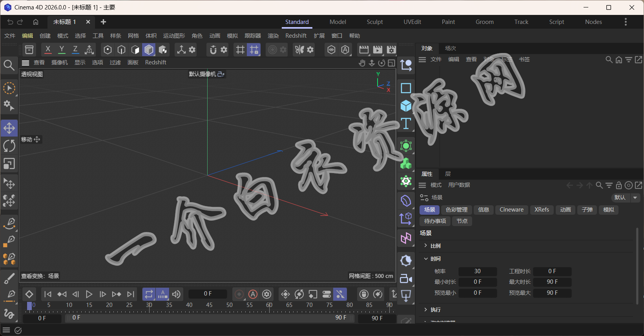This screenshot has width=644, height=336.
Task: Switch to the Sculpt layout tab
Action: [374, 22]
